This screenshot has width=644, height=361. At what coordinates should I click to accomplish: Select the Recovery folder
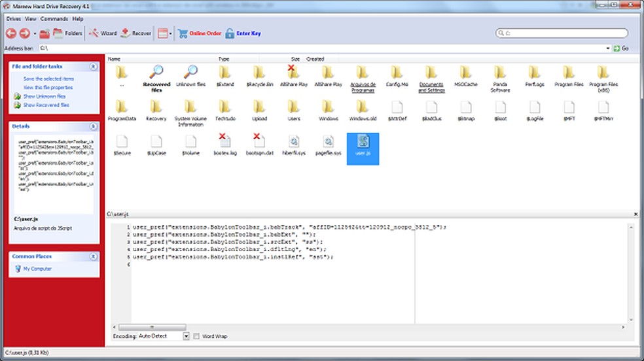click(156, 111)
